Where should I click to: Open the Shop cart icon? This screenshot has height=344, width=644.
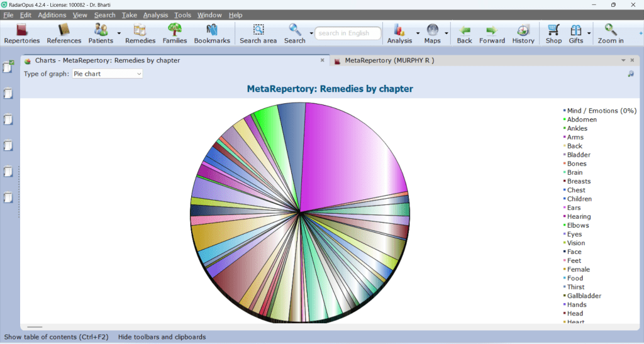553,34
